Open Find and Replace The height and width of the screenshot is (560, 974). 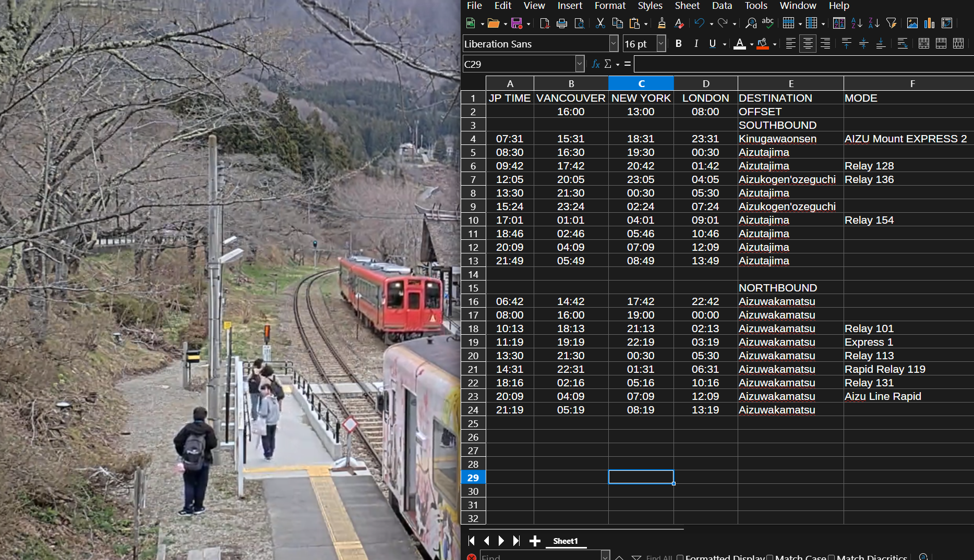(751, 23)
